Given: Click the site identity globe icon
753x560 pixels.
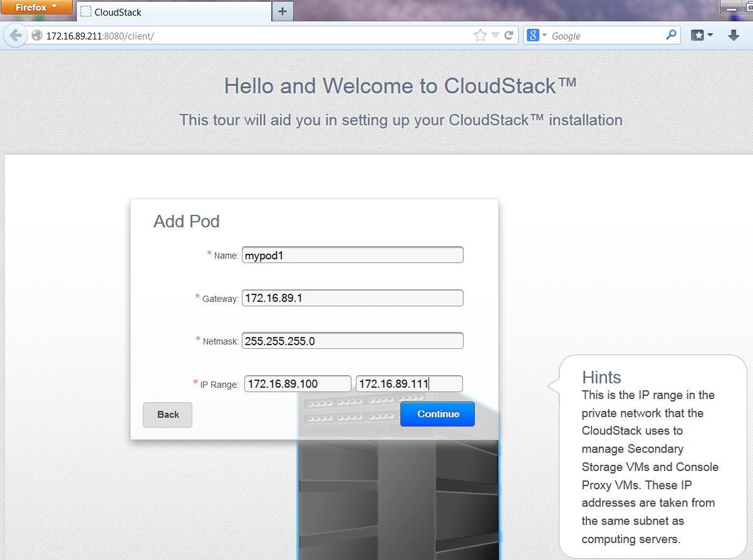Looking at the screenshot, I should [x=36, y=36].
